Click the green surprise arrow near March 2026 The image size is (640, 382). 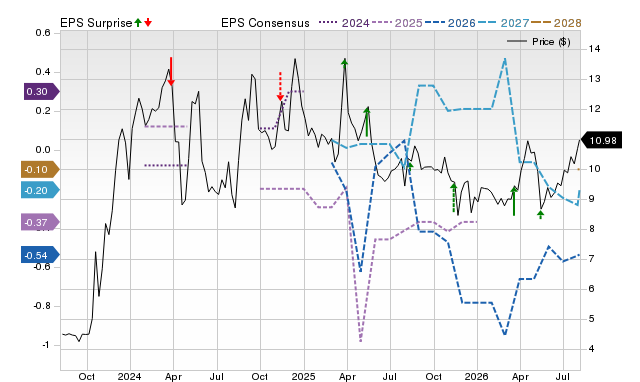(x=514, y=201)
